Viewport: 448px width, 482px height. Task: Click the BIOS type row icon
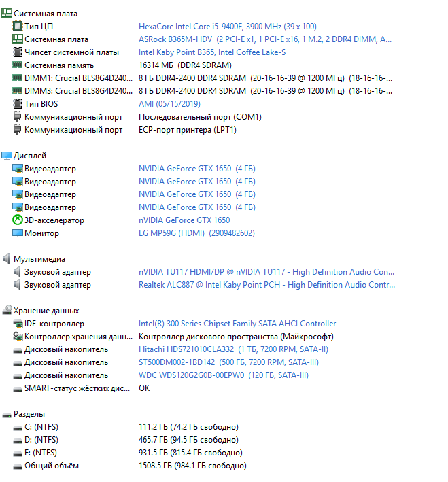point(18,103)
